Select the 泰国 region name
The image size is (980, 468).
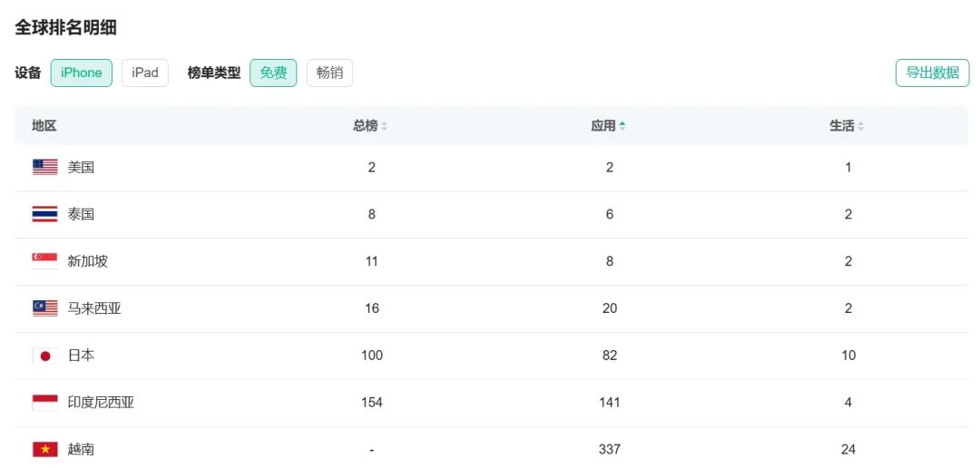point(82,214)
